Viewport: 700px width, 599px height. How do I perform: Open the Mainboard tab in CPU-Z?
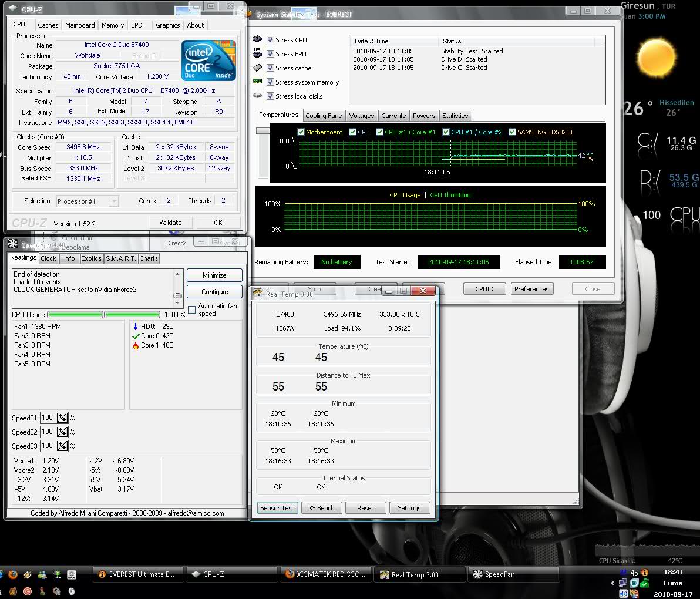tap(80, 25)
